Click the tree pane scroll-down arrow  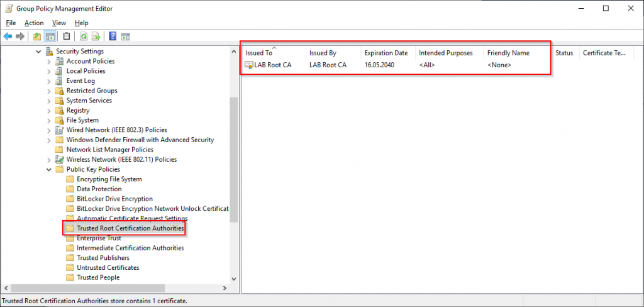click(x=234, y=278)
